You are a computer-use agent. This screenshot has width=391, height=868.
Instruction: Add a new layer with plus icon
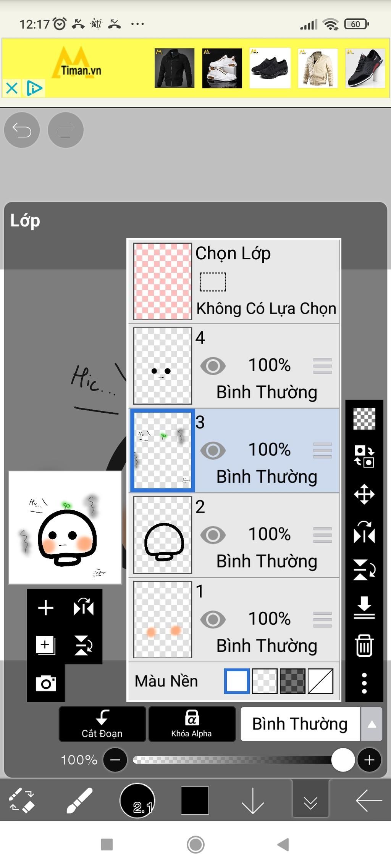pyautogui.click(x=46, y=608)
